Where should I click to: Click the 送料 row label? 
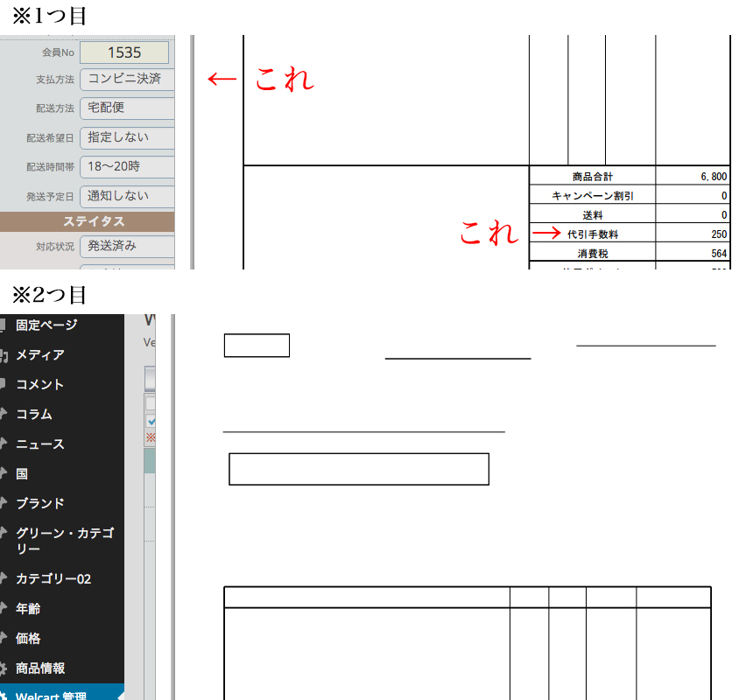pos(593,215)
